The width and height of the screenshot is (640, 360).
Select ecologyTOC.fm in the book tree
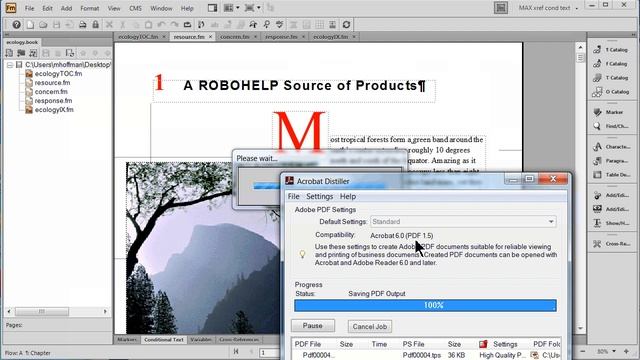click(x=58, y=74)
